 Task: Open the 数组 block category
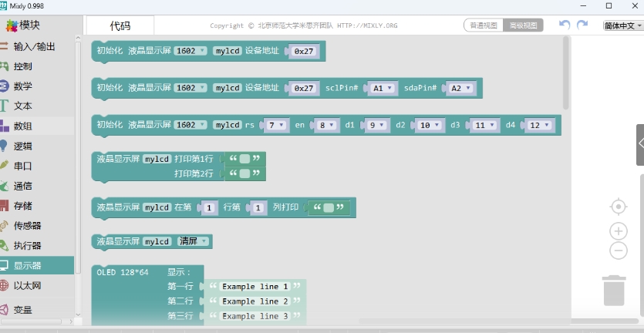pyautogui.click(x=23, y=126)
